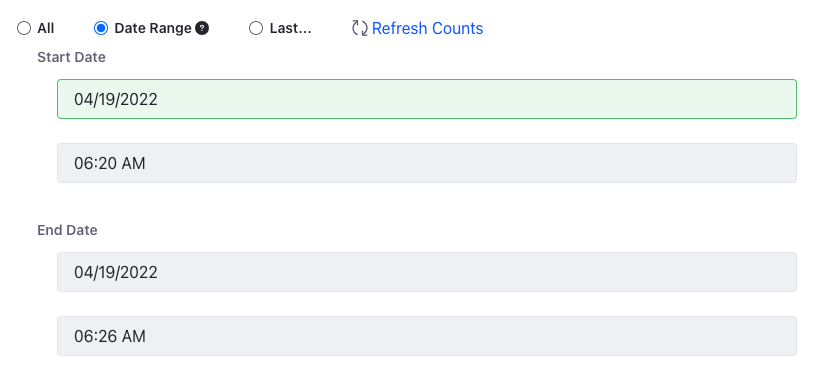Click the End Date section label
Viewport: 819px width, 389px height.
click(67, 230)
